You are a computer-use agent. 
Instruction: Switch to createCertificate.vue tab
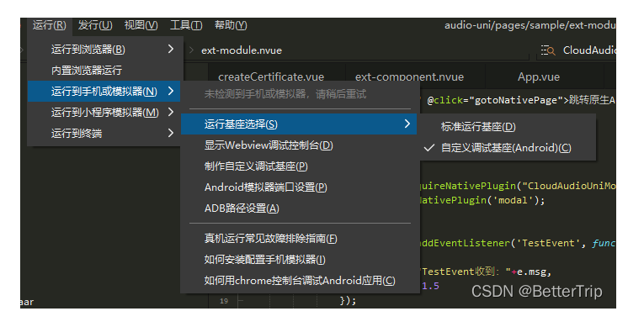point(271,76)
